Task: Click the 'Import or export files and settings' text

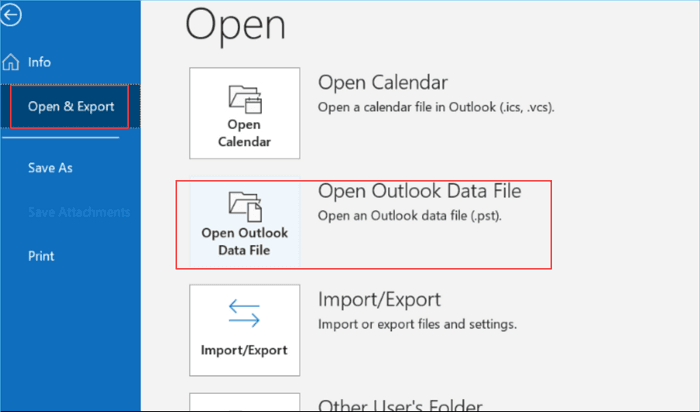Action: coord(417,324)
